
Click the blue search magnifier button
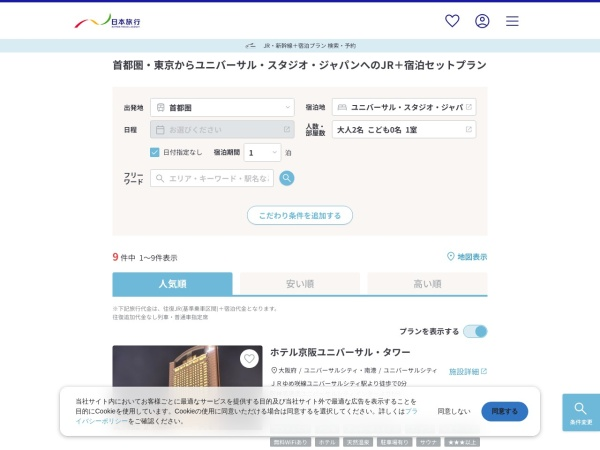click(x=287, y=178)
